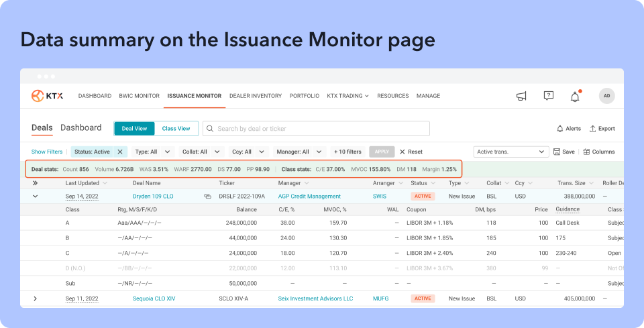
Task: Click the link icon next to Dryden 109 CLO
Action: (208, 197)
